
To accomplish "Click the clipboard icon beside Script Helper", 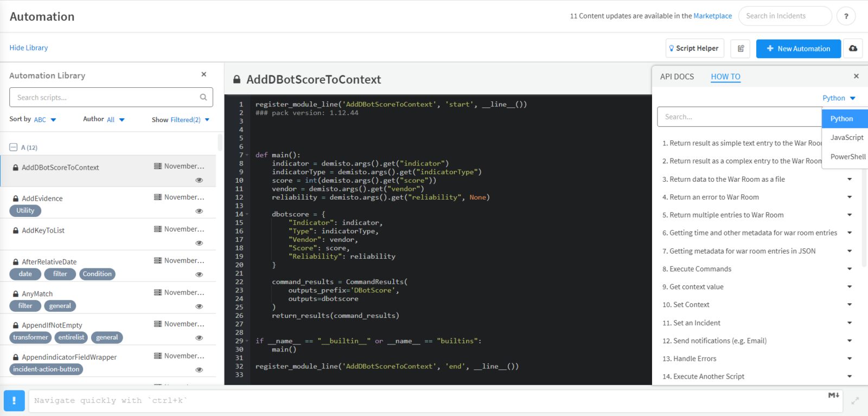I will [x=741, y=48].
